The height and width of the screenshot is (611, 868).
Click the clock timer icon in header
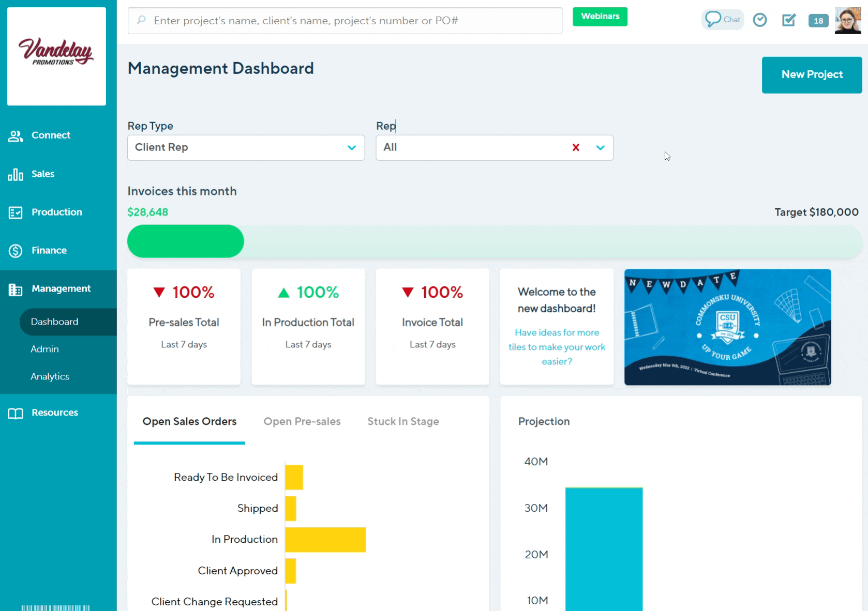[759, 20]
